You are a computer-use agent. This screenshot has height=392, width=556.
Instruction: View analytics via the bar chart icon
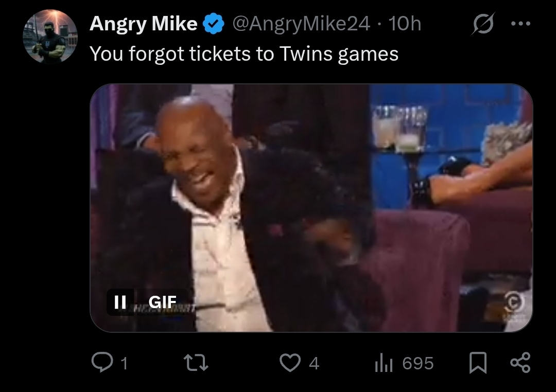tap(384, 363)
